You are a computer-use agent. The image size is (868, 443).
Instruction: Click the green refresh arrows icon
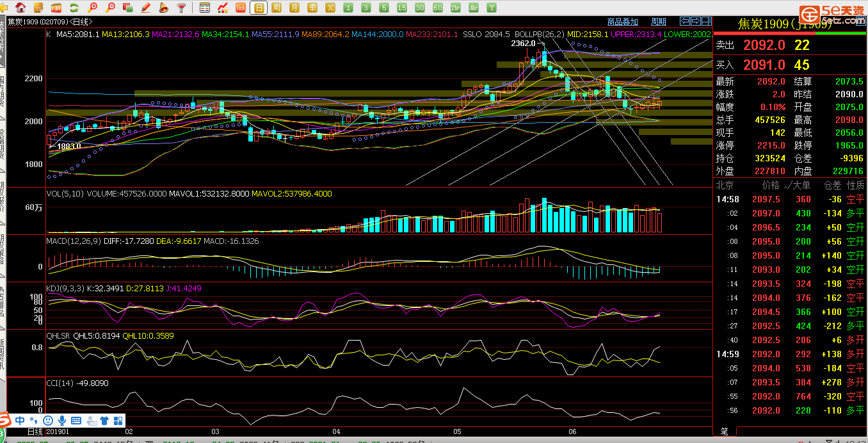pyautogui.click(x=74, y=8)
